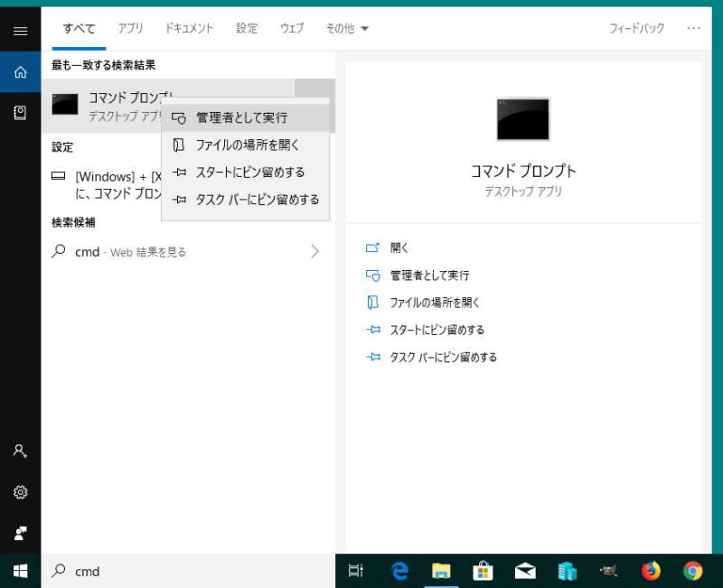Launch Google Chrome from the taskbar
Screen dimensions: 723x588
[691, 571]
